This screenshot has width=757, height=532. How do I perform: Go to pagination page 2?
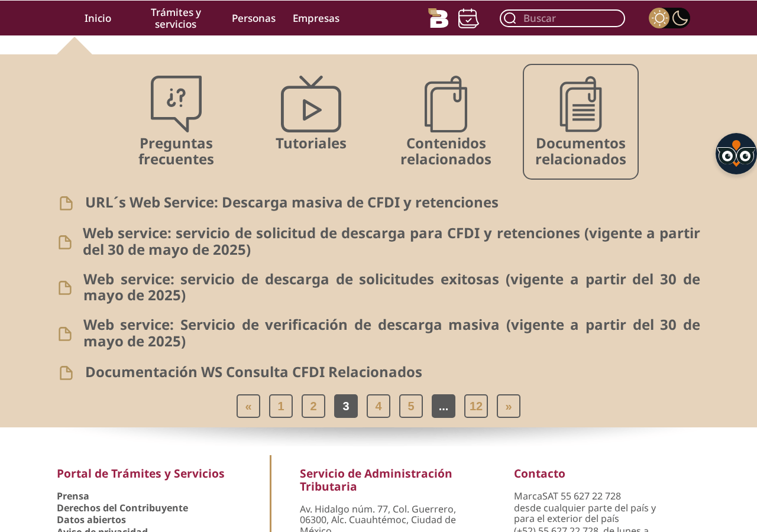313,406
